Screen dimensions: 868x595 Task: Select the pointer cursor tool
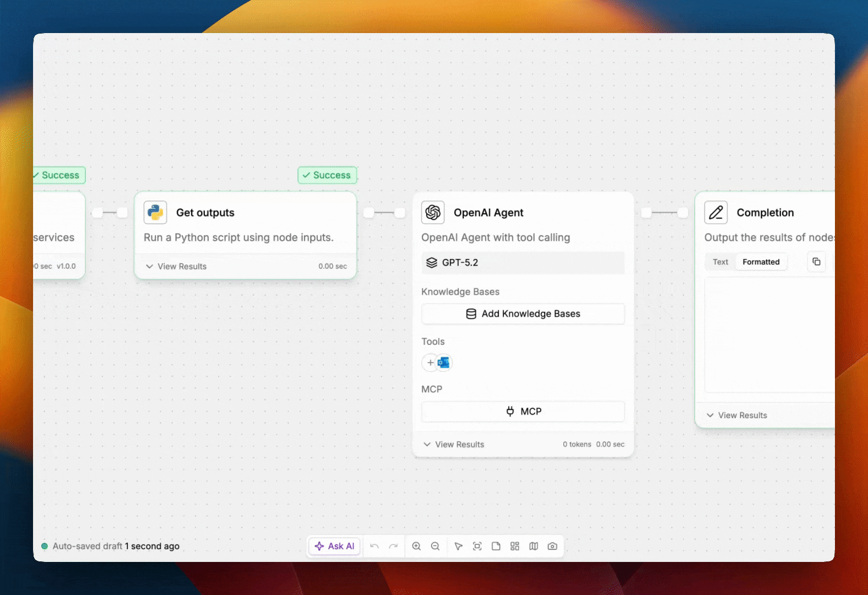click(458, 546)
